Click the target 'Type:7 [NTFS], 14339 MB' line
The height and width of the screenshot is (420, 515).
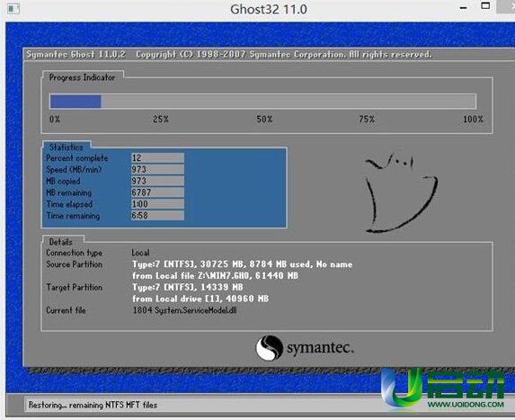point(188,287)
